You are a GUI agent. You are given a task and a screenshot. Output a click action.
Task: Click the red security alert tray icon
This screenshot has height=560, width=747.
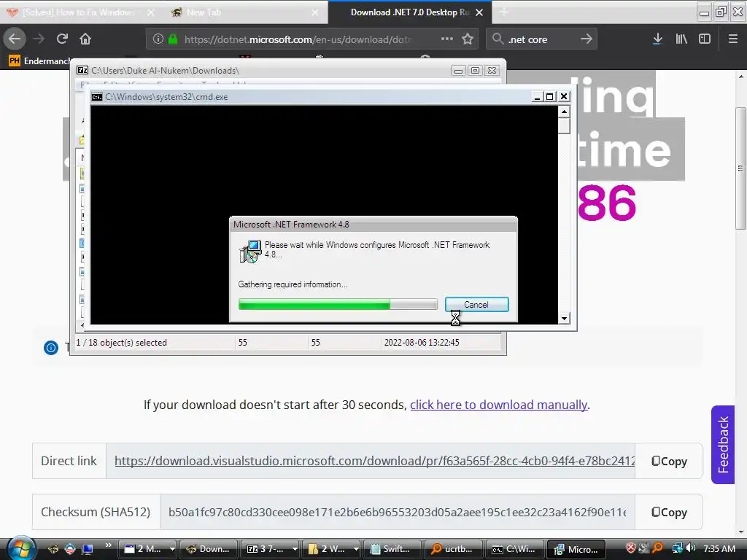631,548
